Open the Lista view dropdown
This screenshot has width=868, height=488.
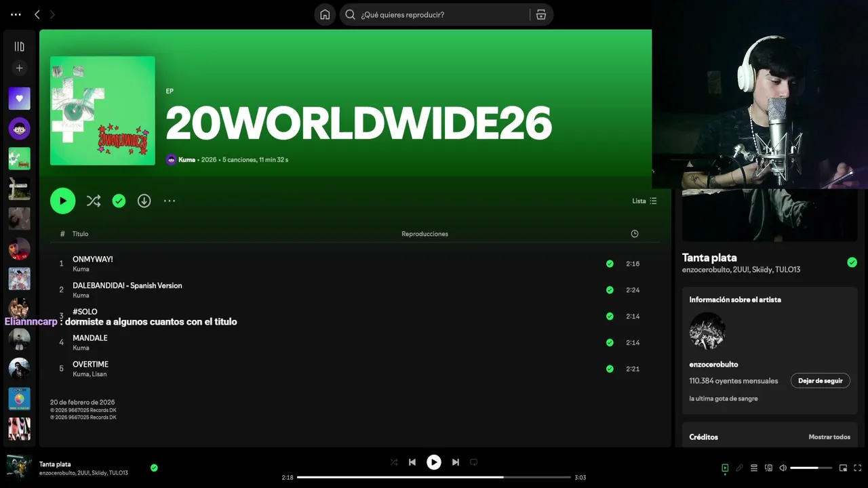point(644,201)
